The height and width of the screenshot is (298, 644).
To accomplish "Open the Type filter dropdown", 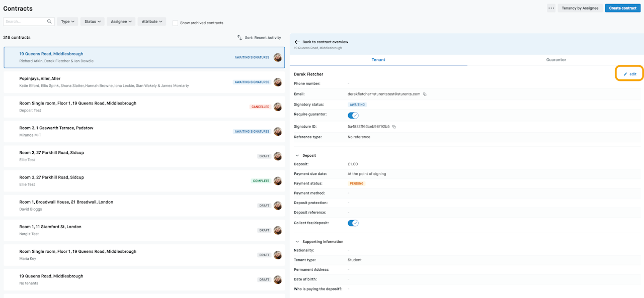I will point(67,22).
